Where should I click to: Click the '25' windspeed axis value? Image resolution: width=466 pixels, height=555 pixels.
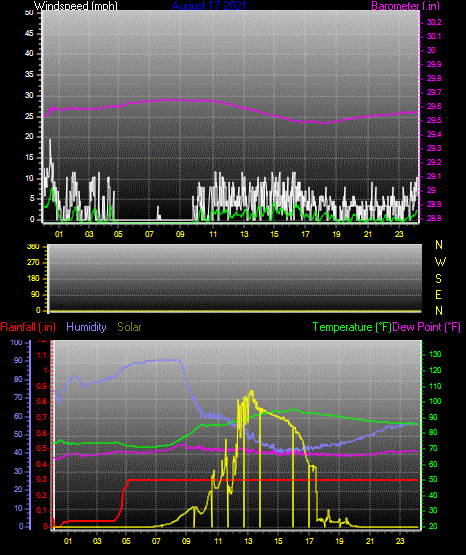[29, 116]
